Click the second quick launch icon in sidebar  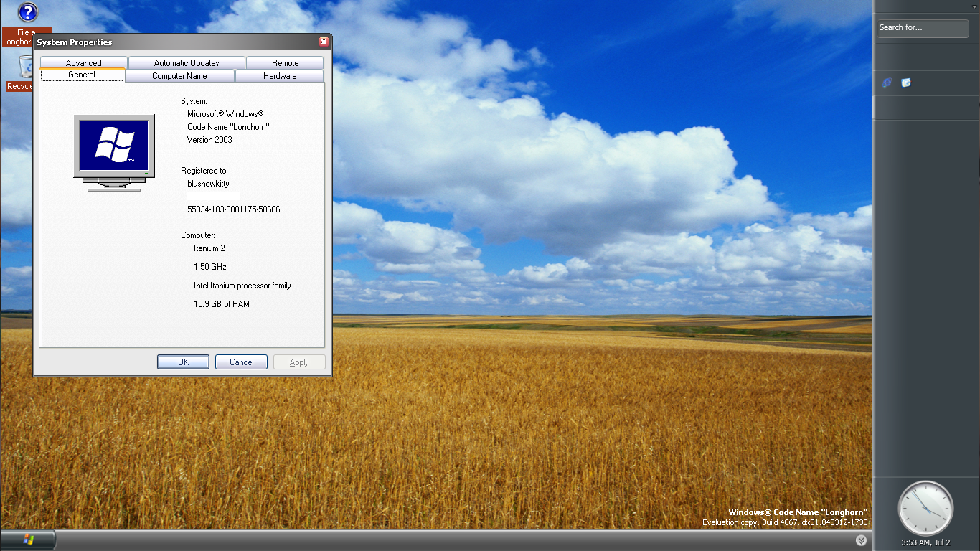point(906,83)
